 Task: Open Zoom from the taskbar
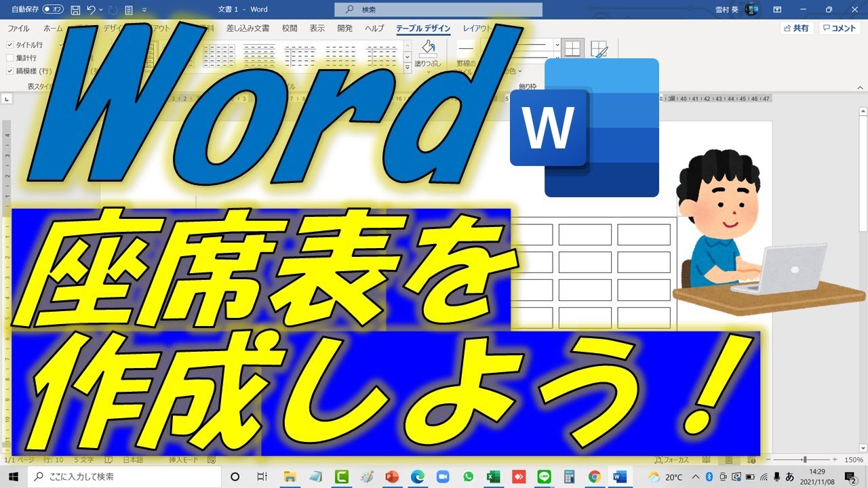coord(443,476)
